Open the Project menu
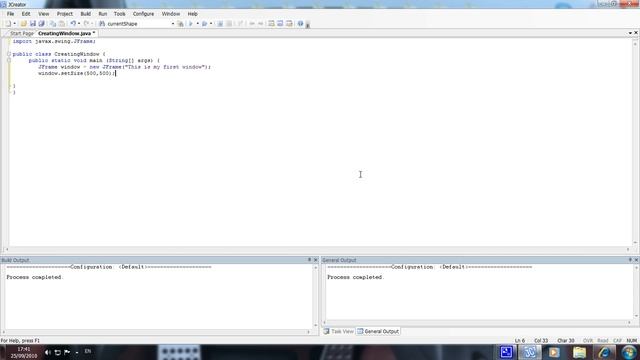 pyautogui.click(x=64, y=14)
